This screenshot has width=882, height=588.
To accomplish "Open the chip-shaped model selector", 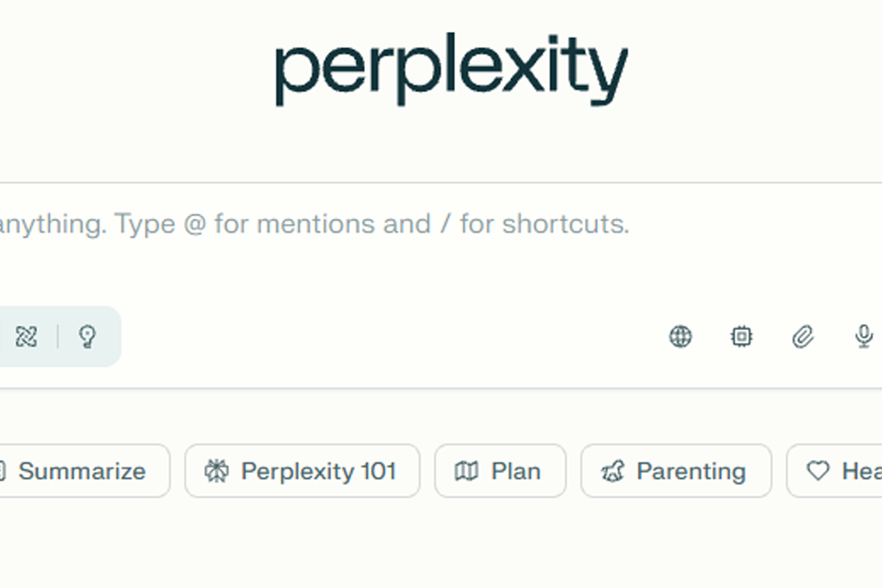I will pyautogui.click(x=742, y=336).
